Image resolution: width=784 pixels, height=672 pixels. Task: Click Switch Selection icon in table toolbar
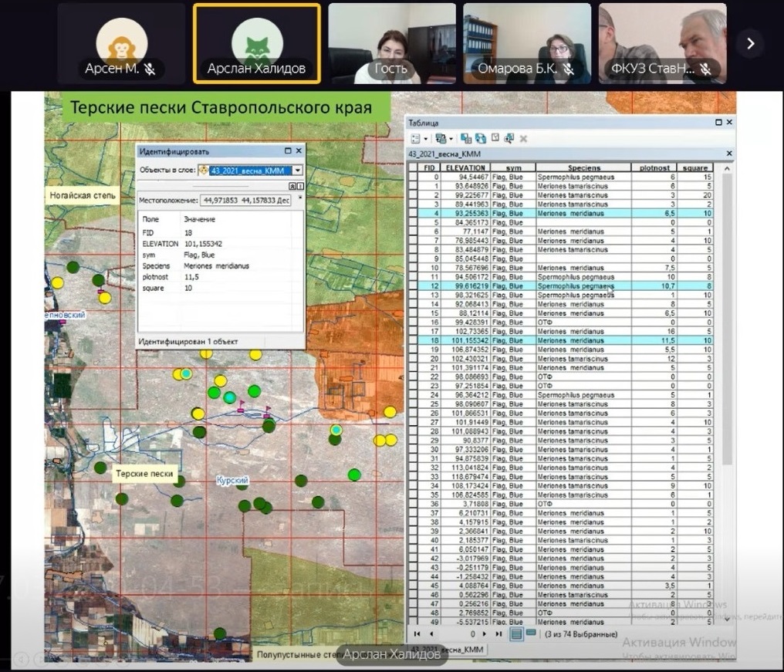point(480,139)
